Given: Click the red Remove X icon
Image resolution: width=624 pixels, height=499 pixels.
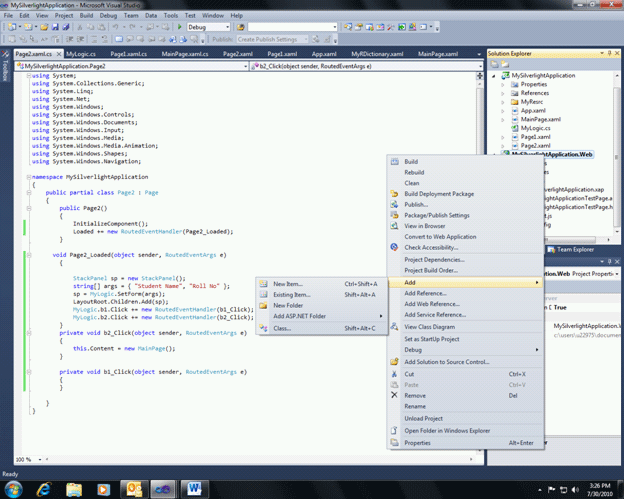Looking at the screenshot, I should pyautogui.click(x=395, y=395).
